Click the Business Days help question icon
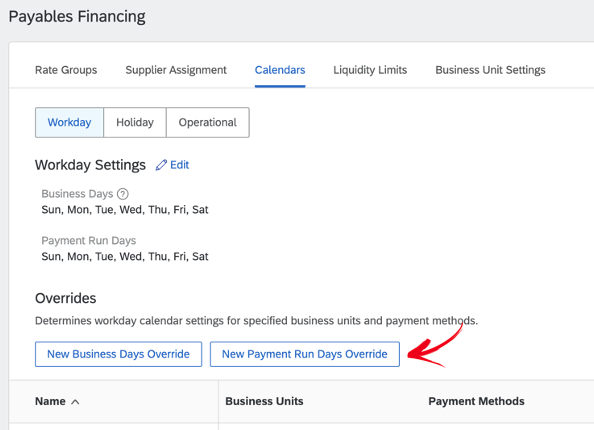 [x=123, y=194]
